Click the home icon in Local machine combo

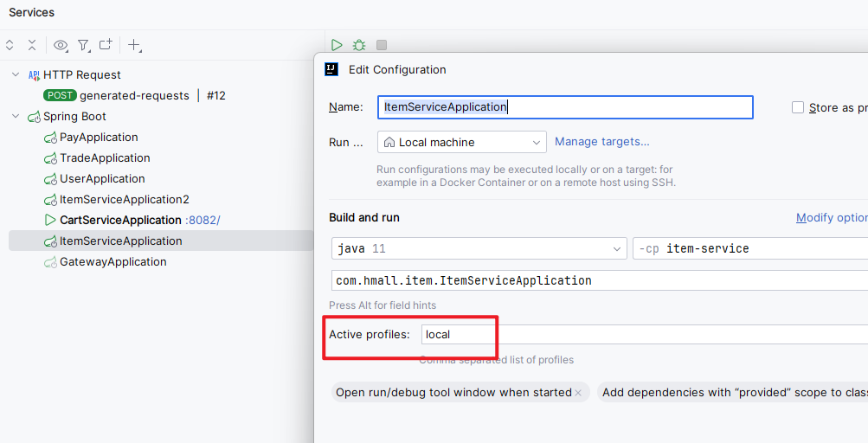pos(389,142)
